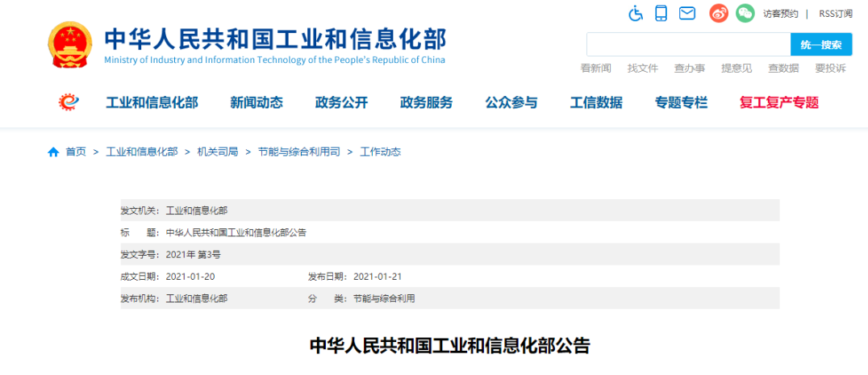Viewport: 868px width, 375px height.
Task: Click the Chinese ministry title in header
Action: [275, 39]
